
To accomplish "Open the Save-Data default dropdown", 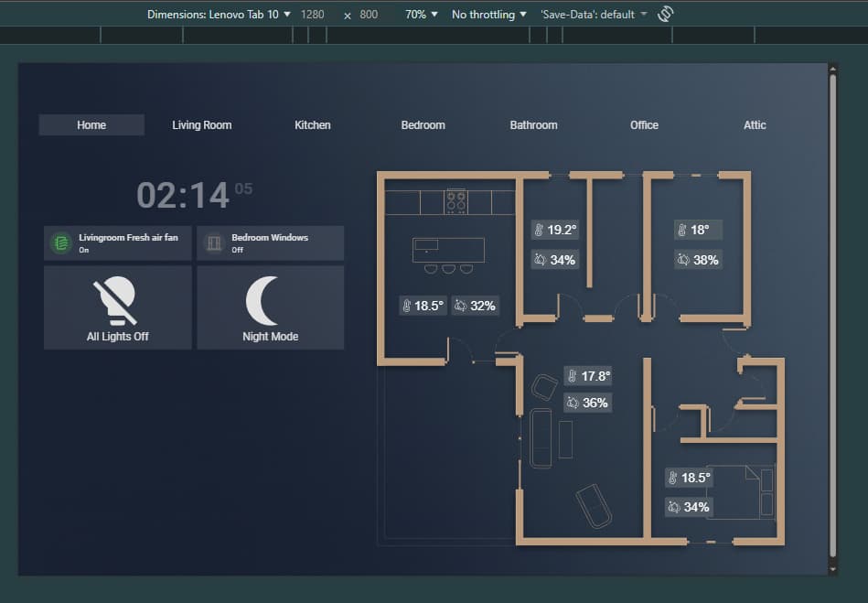I will (x=593, y=15).
